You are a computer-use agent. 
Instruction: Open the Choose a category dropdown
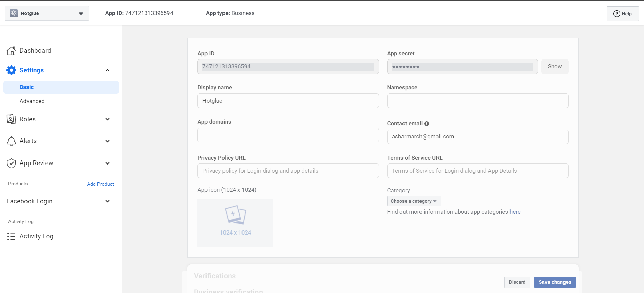(414, 201)
